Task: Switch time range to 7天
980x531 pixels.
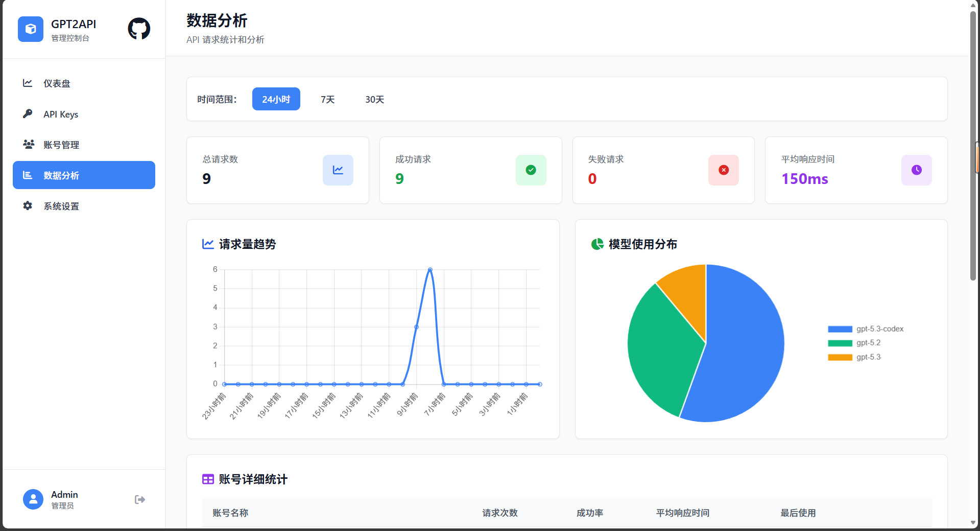Action: click(327, 99)
